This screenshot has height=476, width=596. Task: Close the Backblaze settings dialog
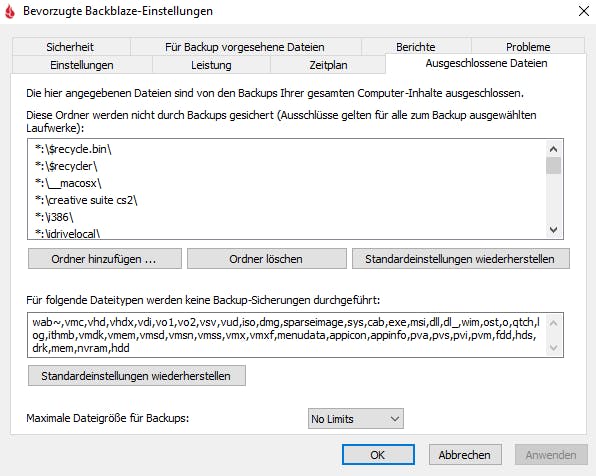(x=584, y=11)
